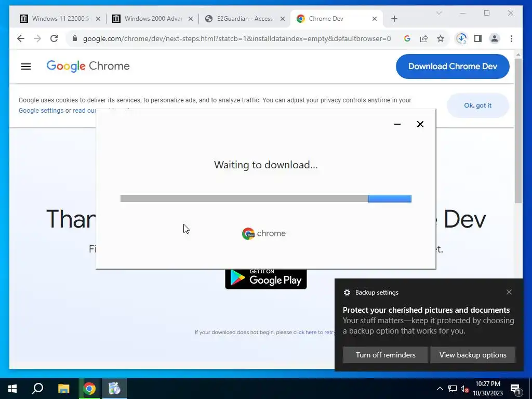Open the Google settings link
Image resolution: width=532 pixels, height=399 pixels.
pyautogui.click(x=41, y=111)
